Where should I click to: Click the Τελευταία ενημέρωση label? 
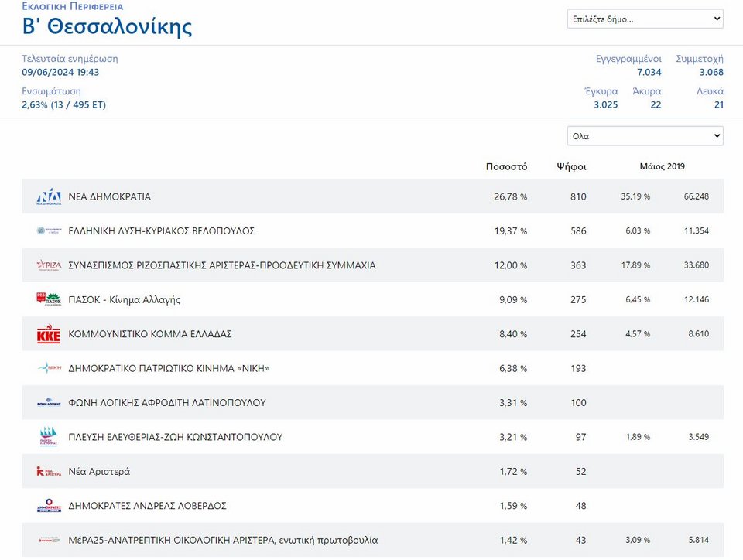click(x=70, y=59)
